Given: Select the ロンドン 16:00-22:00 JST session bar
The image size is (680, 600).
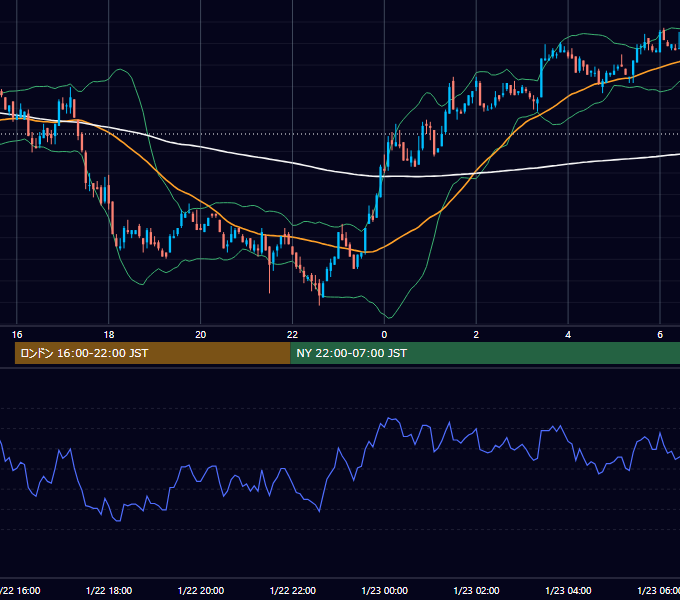Looking at the screenshot, I should tap(152, 353).
